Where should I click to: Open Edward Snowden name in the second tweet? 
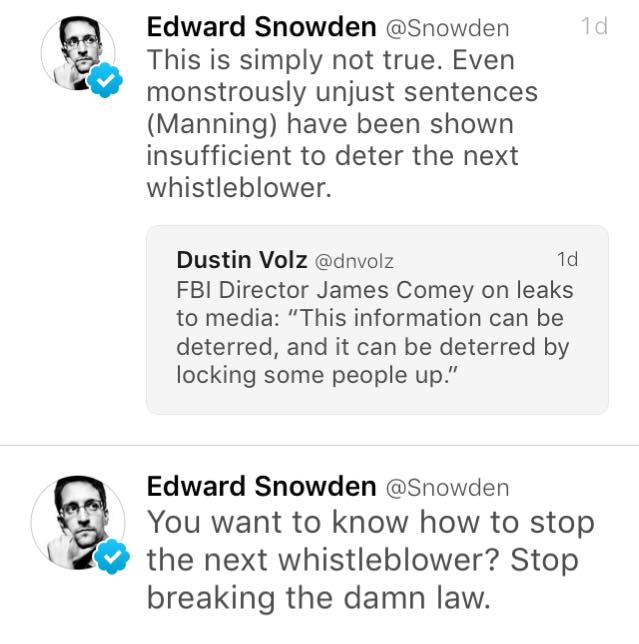(x=262, y=486)
